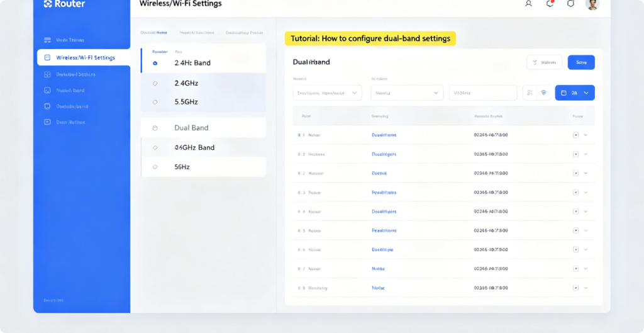Click the Wireless/Wi-Fi Settings sidebar icon
Viewport: 644px width, 333px height.
point(47,57)
